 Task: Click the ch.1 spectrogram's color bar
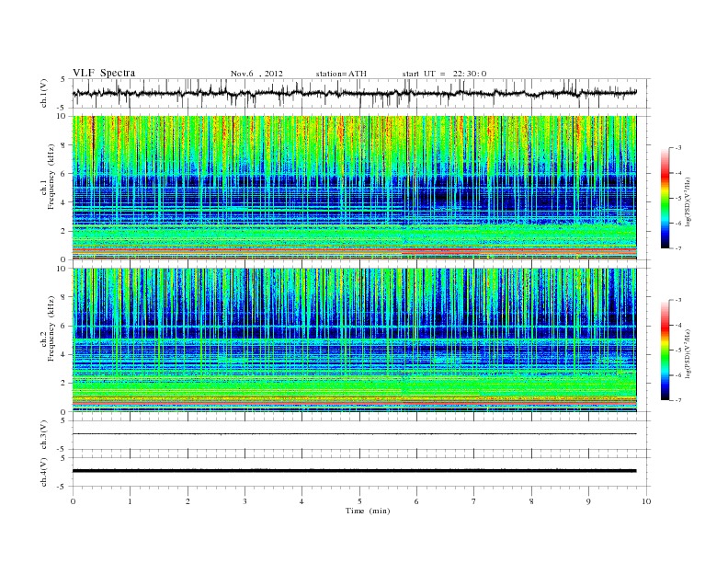pyautogui.click(x=665, y=199)
